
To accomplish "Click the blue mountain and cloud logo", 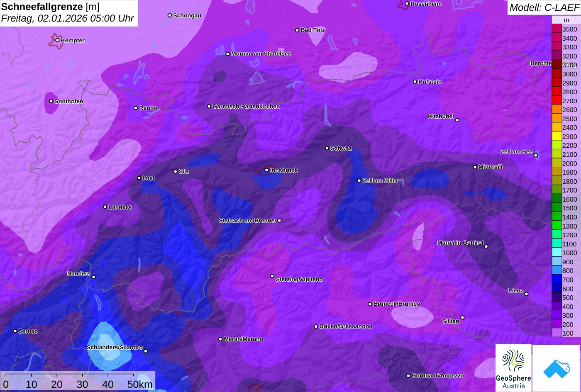I will (x=556, y=368).
